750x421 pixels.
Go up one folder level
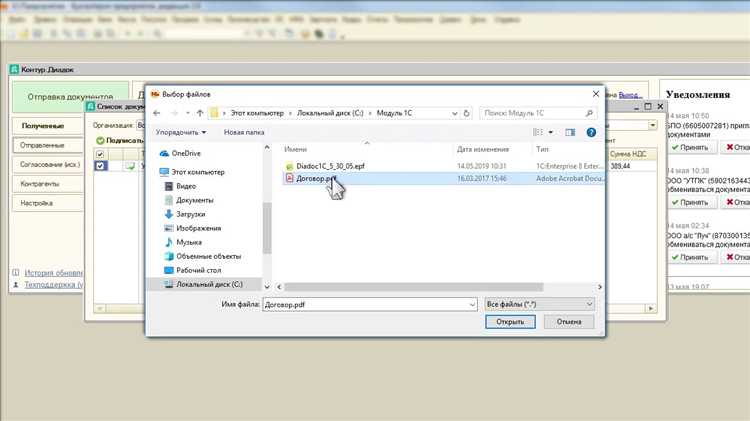point(200,113)
